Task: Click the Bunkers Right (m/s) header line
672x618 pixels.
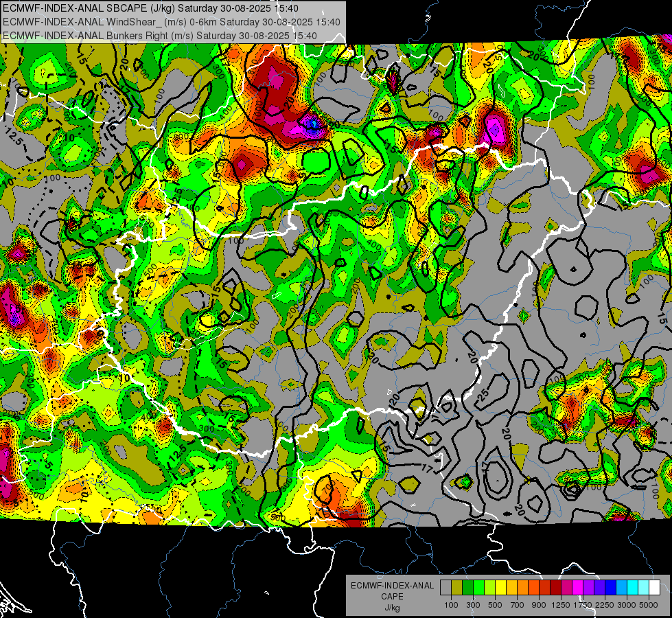Action: (160, 36)
